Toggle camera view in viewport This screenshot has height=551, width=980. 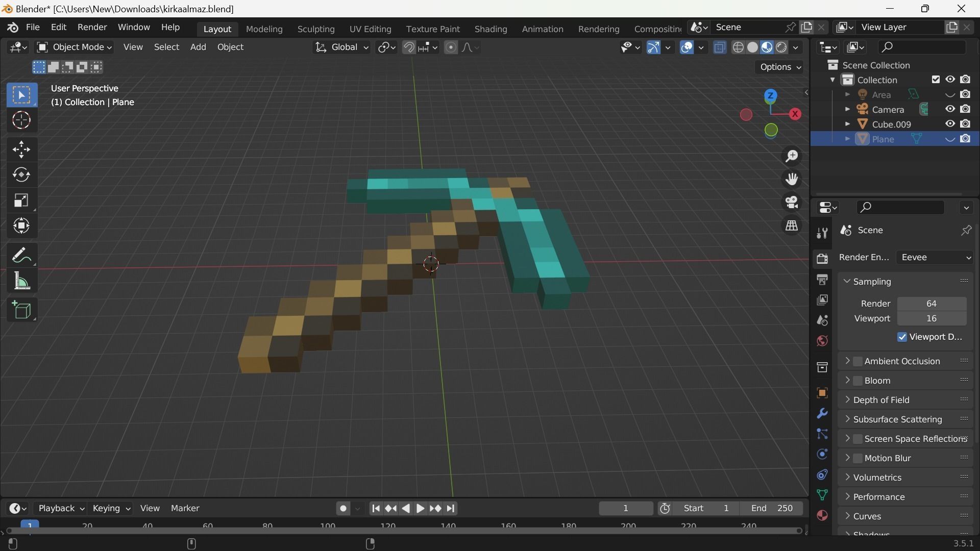click(x=792, y=203)
